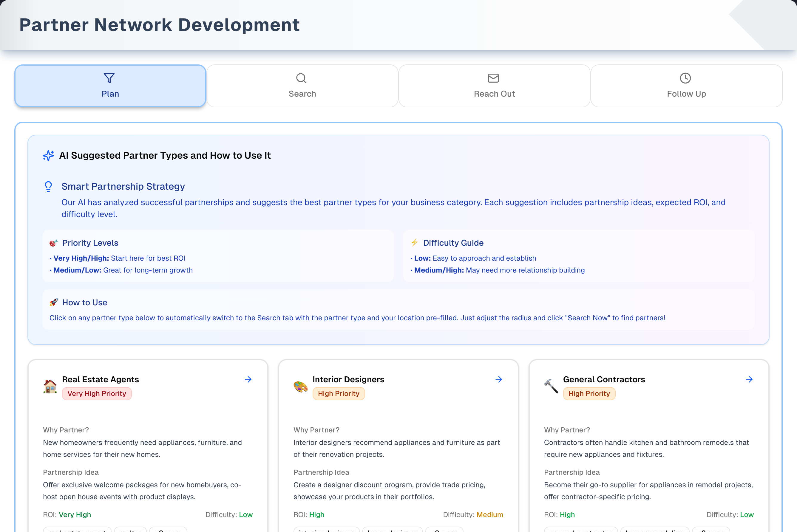Click 'ROI: High' on Interior Designers card
This screenshot has width=797, height=532.
(x=309, y=515)
